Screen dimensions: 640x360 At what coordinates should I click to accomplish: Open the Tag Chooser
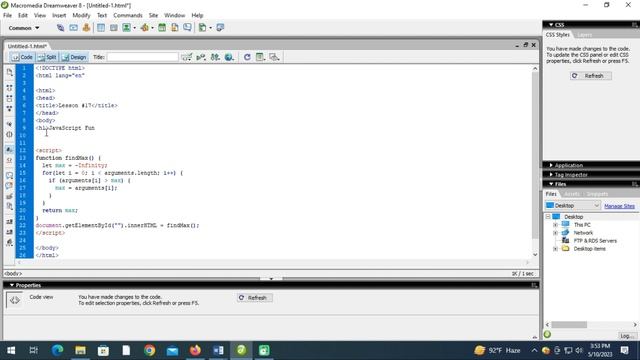[x=220, y=28]
